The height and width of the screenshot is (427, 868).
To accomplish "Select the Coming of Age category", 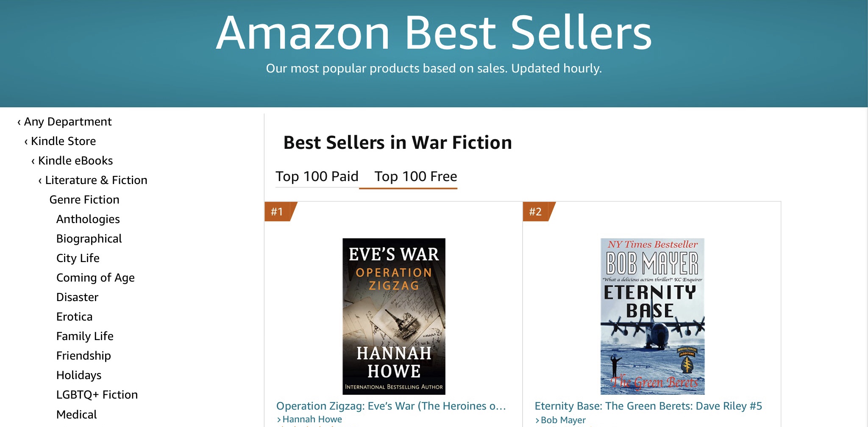I will click(95, 278).
